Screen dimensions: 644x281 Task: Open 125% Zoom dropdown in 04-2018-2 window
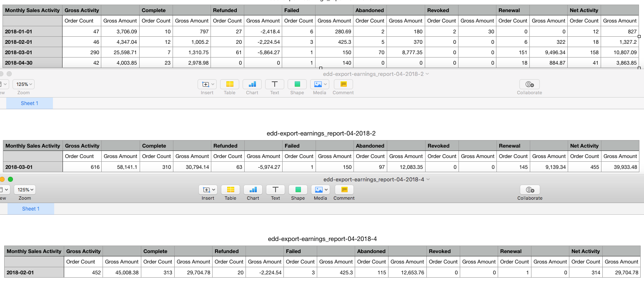23,84
